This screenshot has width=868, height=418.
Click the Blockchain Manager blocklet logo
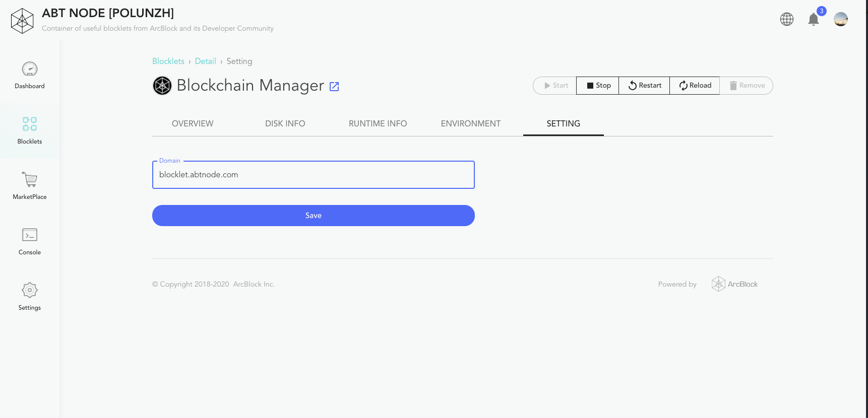click(162, 86)
